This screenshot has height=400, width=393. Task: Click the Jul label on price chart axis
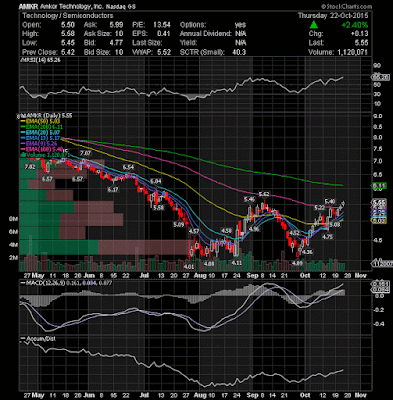coord(144,276)
